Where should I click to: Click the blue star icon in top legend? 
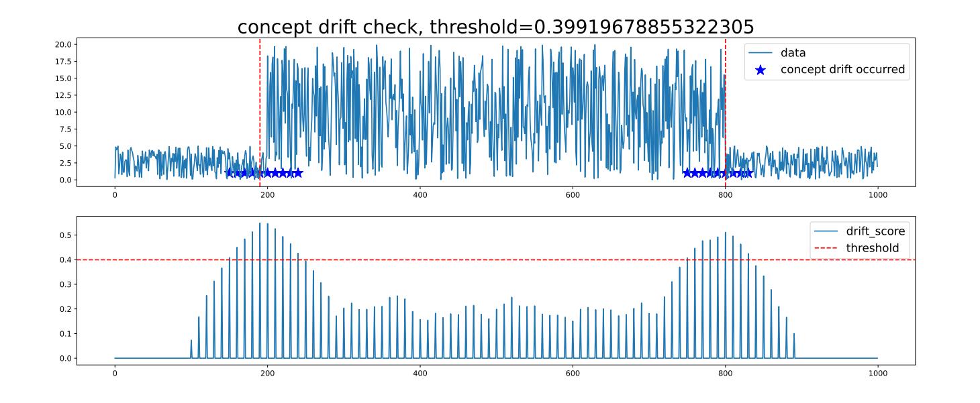point(761,70)
